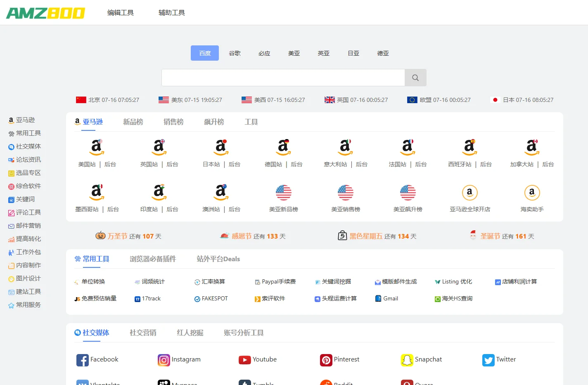Open the Gmail tool link
588x385 pixels.
tap(386, 299)
